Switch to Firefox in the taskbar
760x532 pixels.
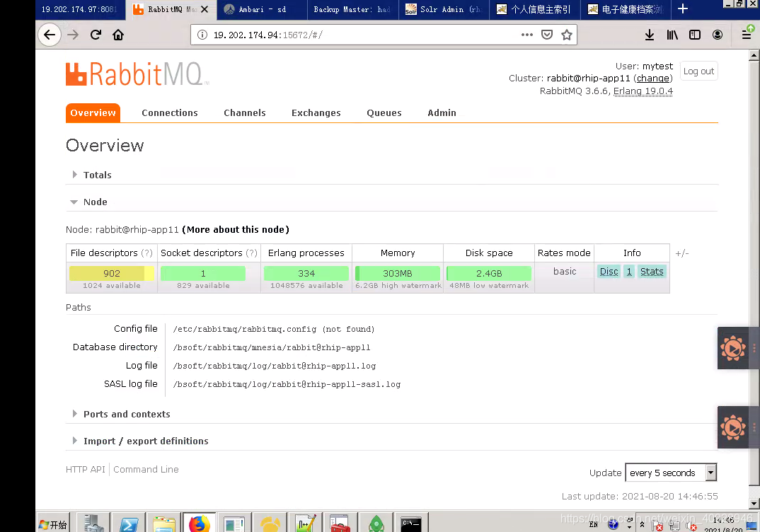200,524
